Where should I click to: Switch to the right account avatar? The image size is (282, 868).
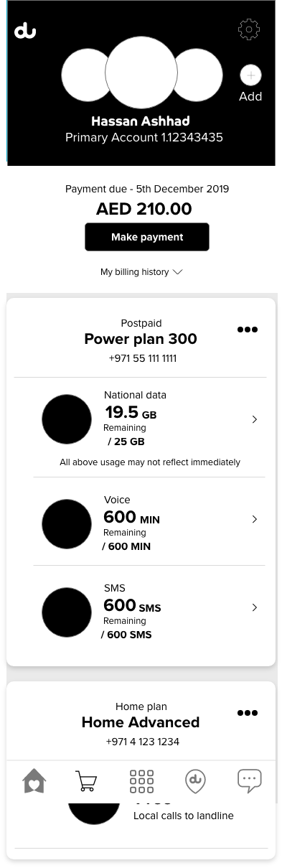pos(199,75)
